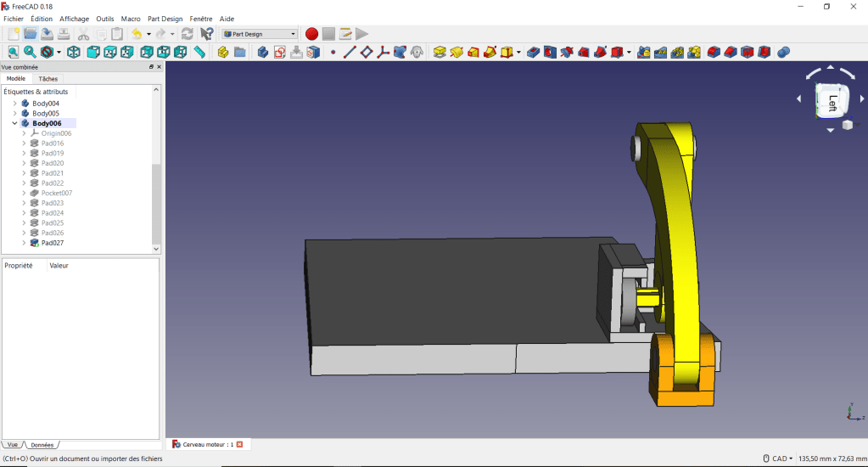The image size is (868, 467).
Task: Switch to the Données property tab
Action: [41, 445]
